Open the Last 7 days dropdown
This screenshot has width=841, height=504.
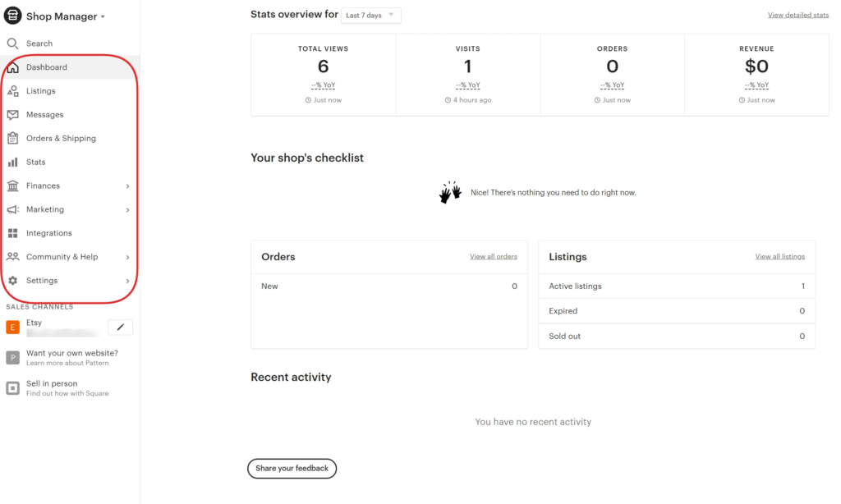point(370,15)
